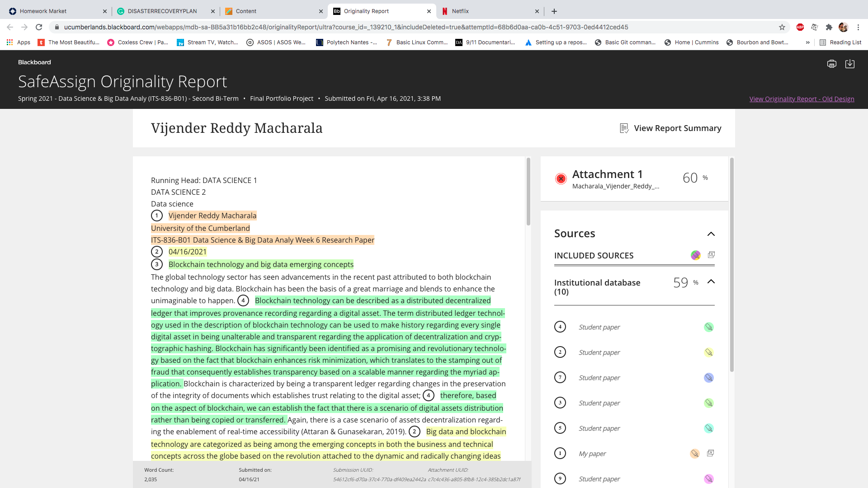Click citation marker 1 before Vijender Reddy Macharala

click(157, 216)
